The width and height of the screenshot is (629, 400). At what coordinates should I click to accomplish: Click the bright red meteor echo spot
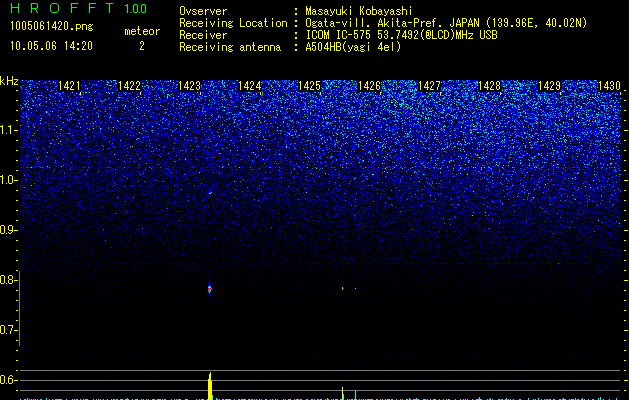coord(209,289)
